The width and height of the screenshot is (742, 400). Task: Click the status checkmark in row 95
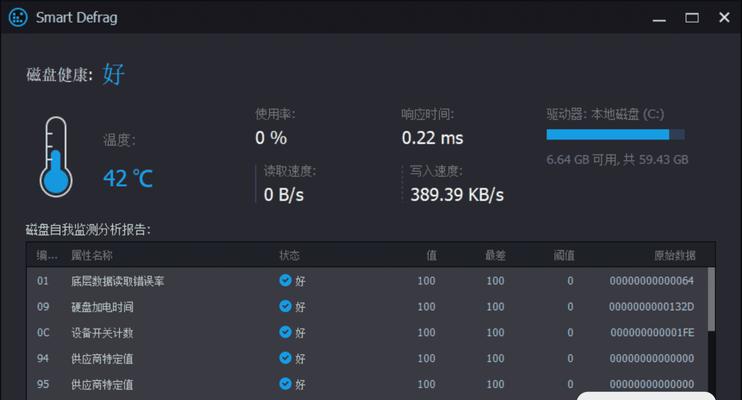[x=285, y=383]
